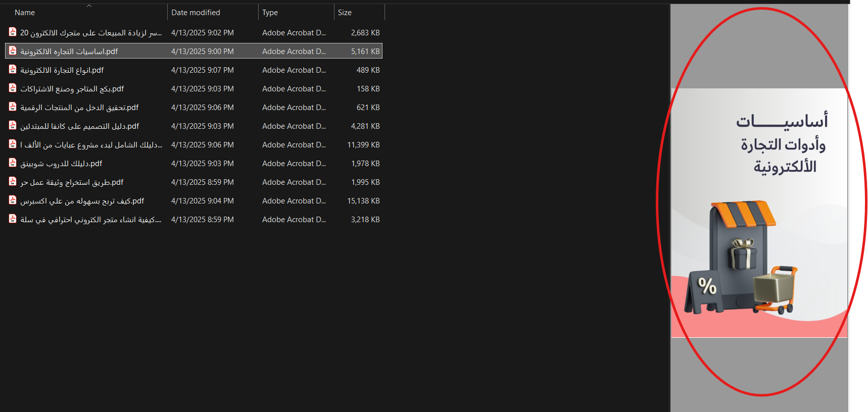Click PDF icon of the 4,281 KB file
The image size is (868, 412).
click(x=13, y=126)
